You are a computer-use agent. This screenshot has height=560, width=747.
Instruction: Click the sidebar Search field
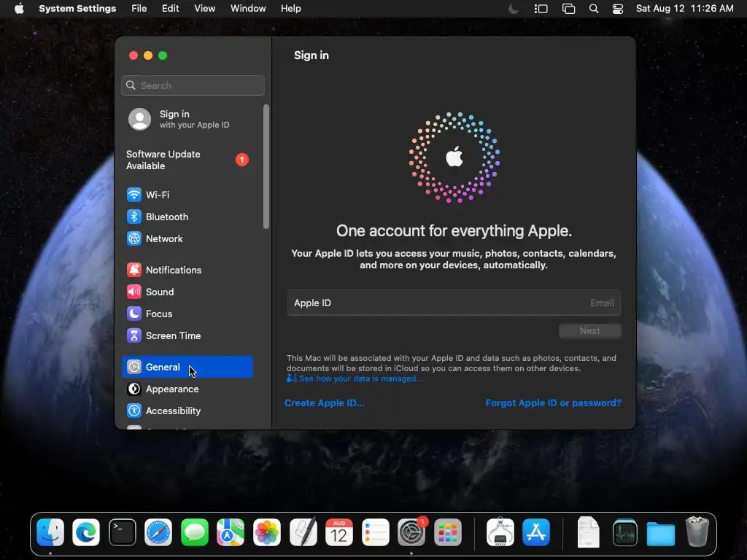(193, 85)
